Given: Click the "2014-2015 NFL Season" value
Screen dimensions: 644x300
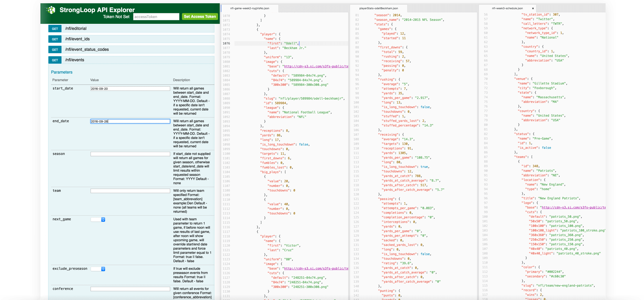Looking at the screenshot, I should click(x=422, y=20).
